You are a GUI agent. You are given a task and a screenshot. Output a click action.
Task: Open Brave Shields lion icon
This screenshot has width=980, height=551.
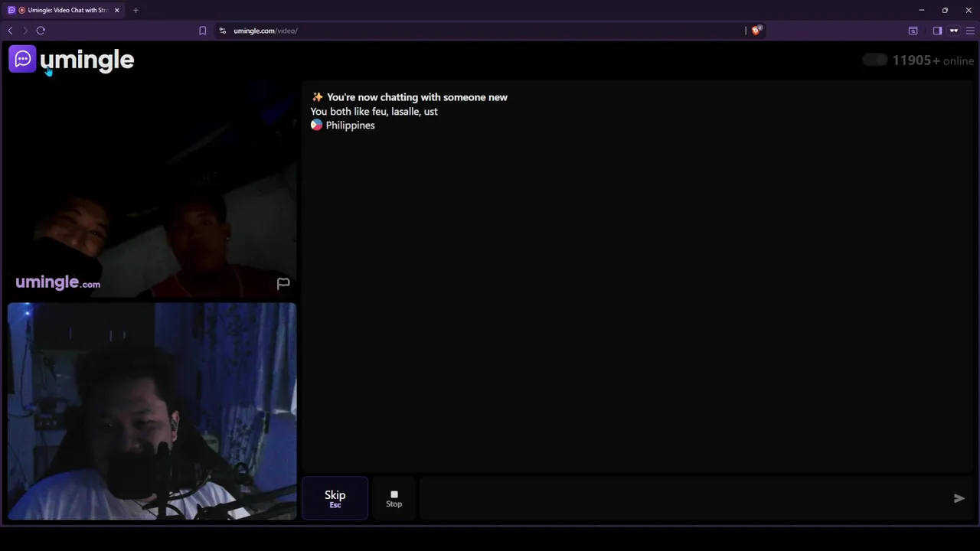coord(756,31)
